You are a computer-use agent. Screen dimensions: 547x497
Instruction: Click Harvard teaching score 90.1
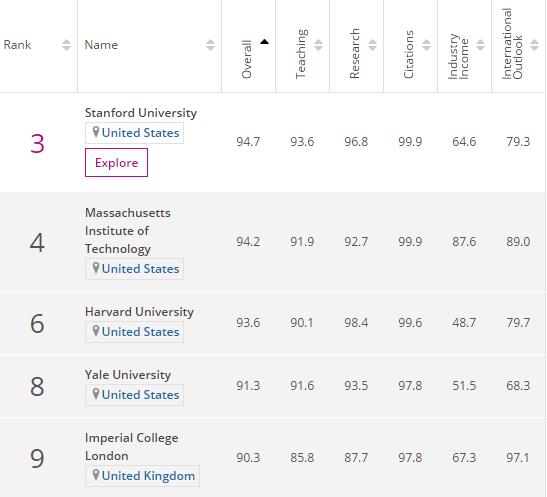point(302,322)
